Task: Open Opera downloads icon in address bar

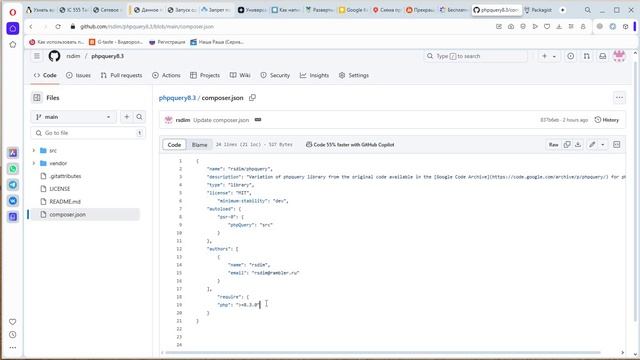Action: click(559, 27)
